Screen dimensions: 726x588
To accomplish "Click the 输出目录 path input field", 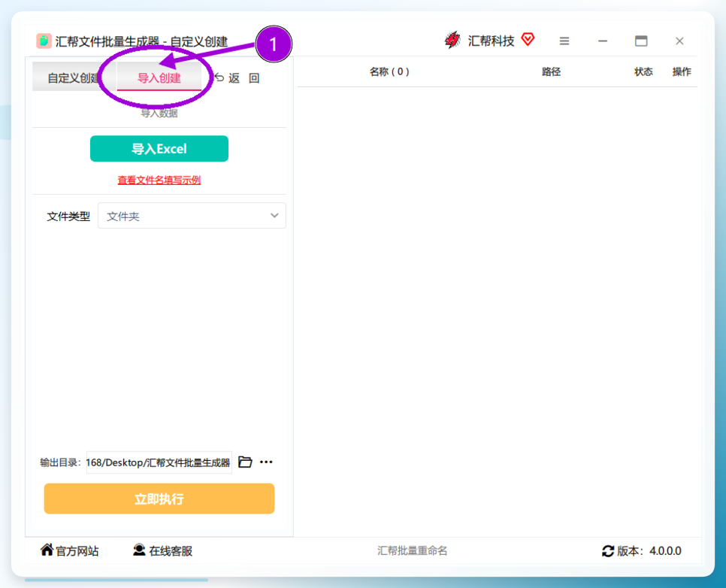I will pos(159,462).
